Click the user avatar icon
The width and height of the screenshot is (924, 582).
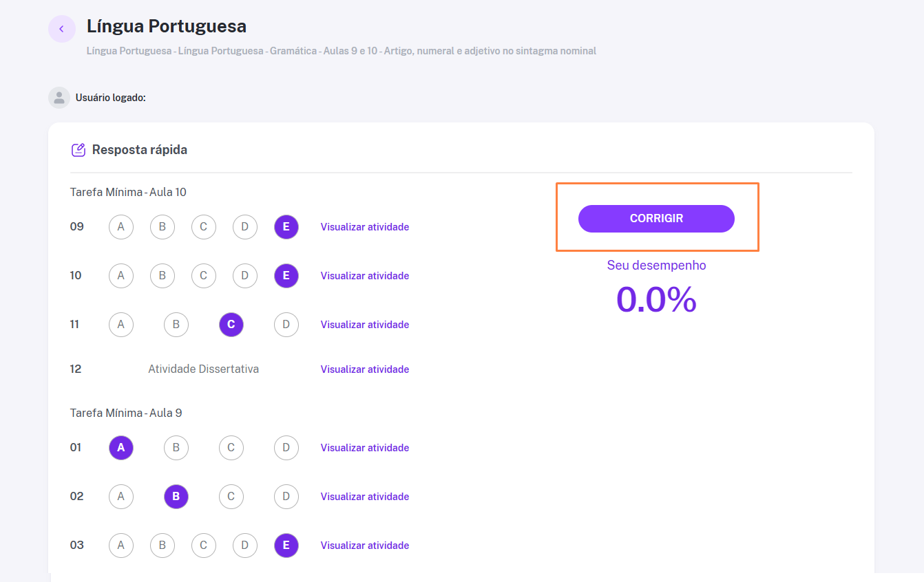tap(59, 98)
